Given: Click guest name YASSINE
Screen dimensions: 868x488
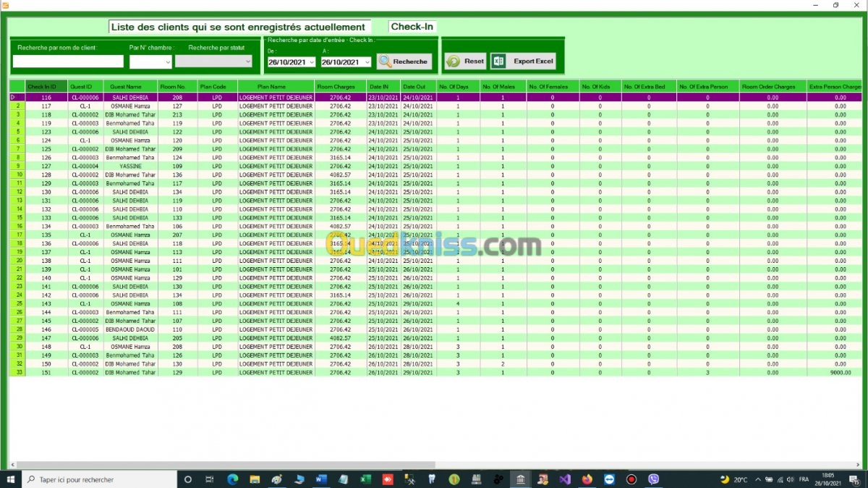Looking at the screenshot, I should tap(130, 166).
